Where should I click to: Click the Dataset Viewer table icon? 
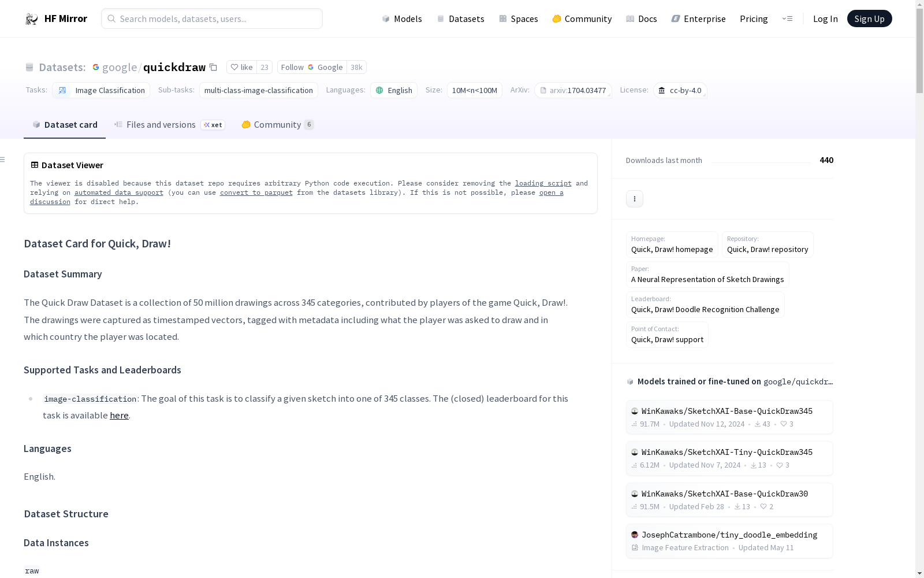[35, 165]
